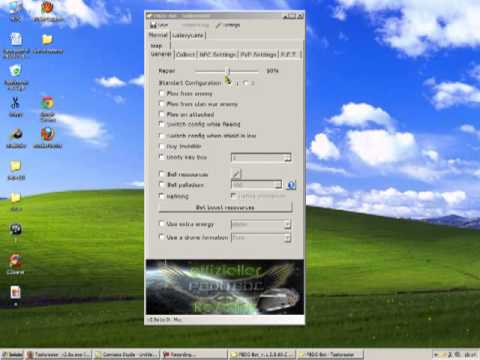Switch to the first taskbar window button
The height and width of the screenshot is (360, 480).
click(x=59, y=355)
